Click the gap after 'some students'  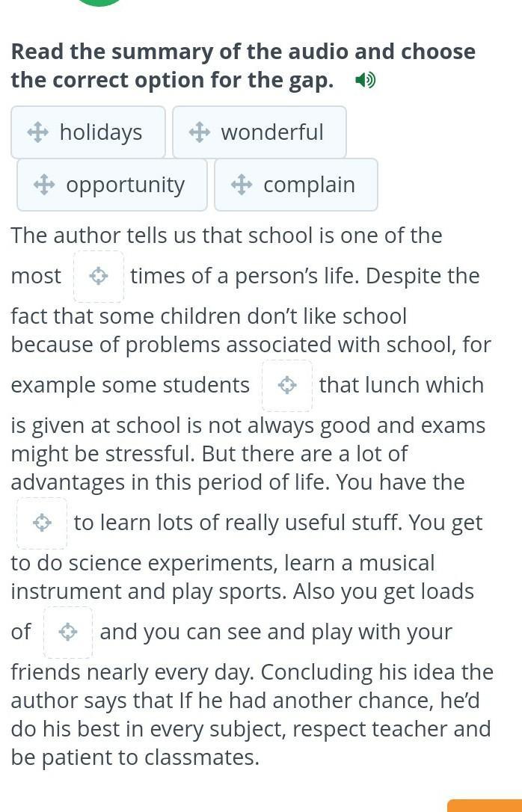coord(287,386)
